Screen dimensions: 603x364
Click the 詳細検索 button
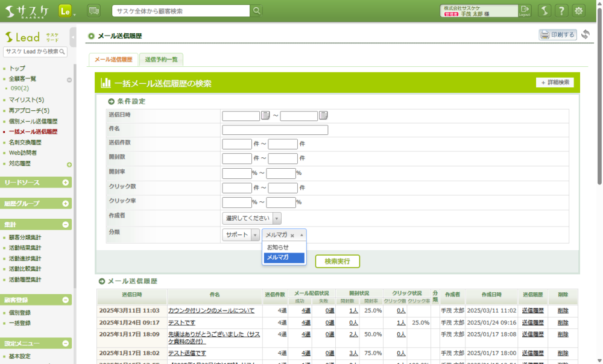[554, 83]
